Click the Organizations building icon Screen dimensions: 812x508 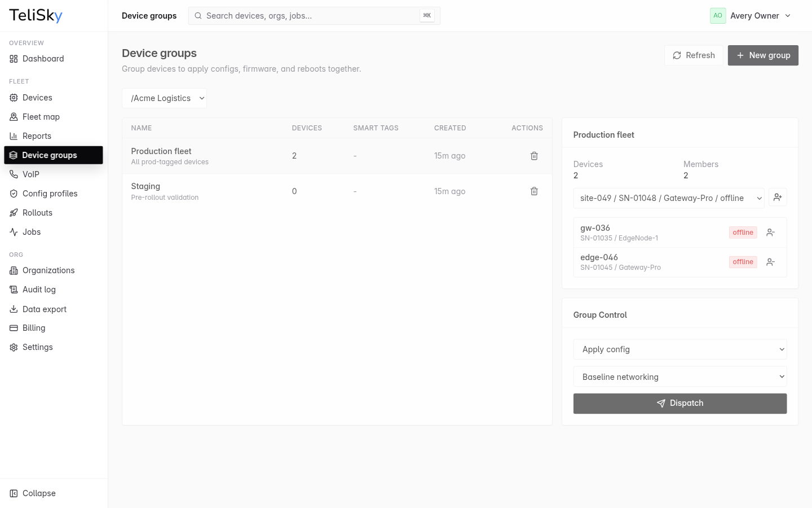tap(14, 270)
